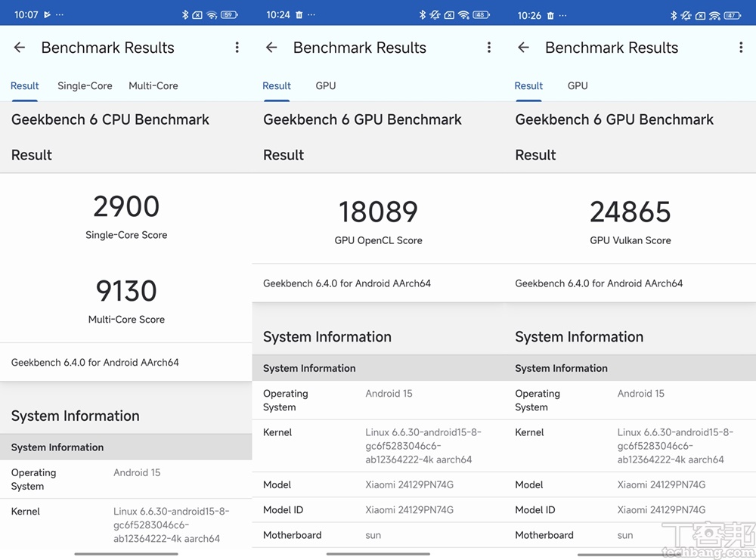Tap Wi-Fi icon in 10:07 status bar

212,15
